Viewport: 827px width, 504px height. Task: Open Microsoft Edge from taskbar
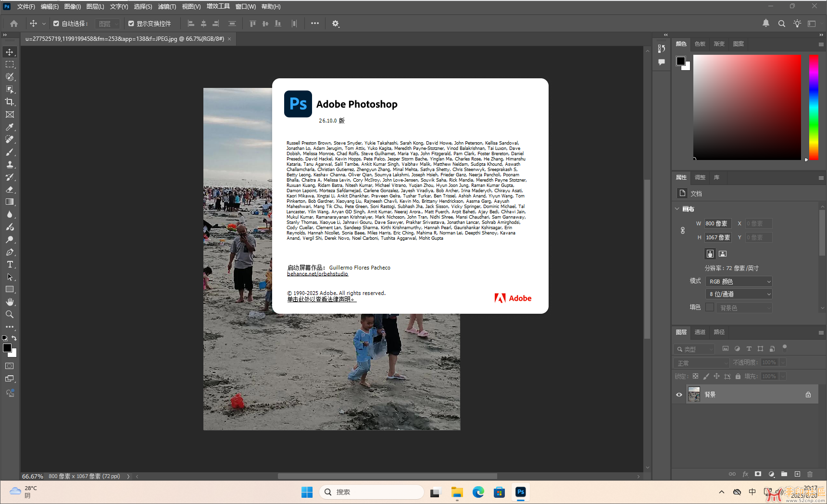(478, 492)
